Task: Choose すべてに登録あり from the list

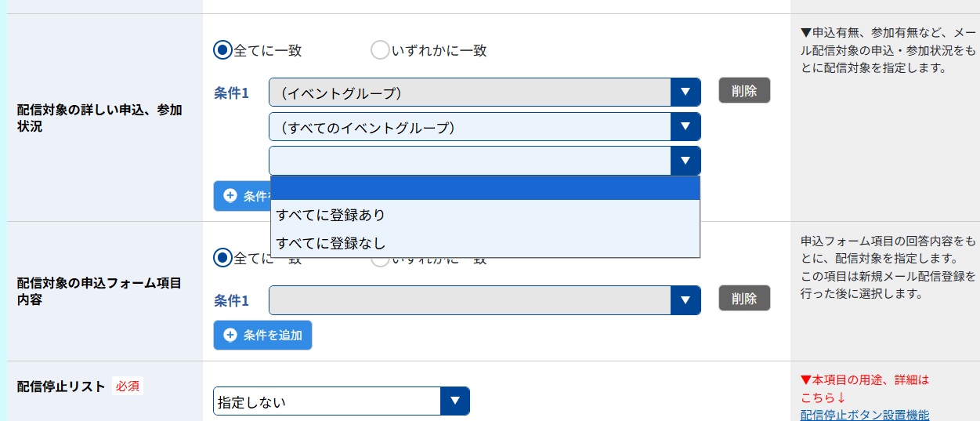Action: [484, 215]
